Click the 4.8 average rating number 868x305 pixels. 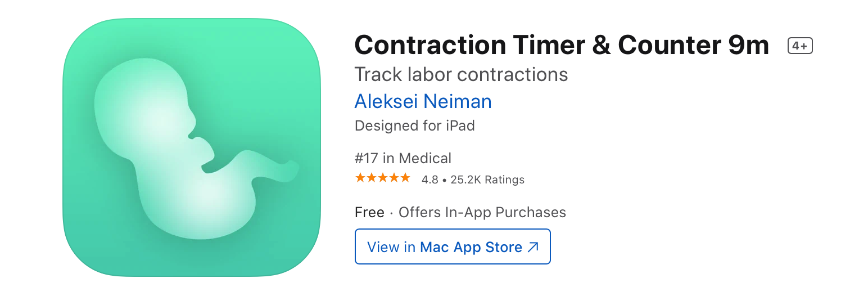point(430,180)
